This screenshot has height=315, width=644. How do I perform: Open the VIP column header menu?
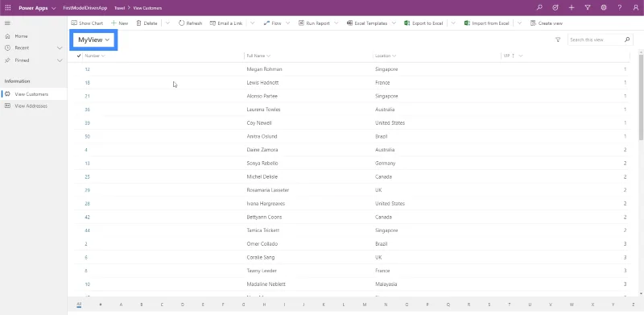click(x=513, y=56)
